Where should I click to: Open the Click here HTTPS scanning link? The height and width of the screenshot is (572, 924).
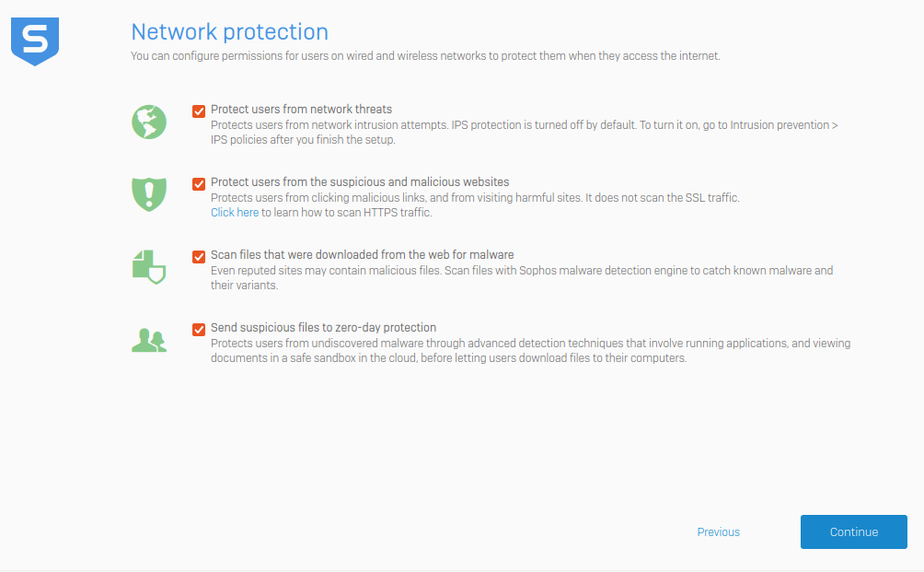(235, 212)
